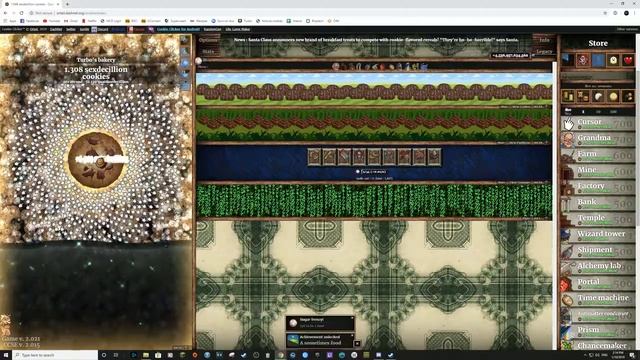Open Cookie Clicker for Android link

coord(178,29)
